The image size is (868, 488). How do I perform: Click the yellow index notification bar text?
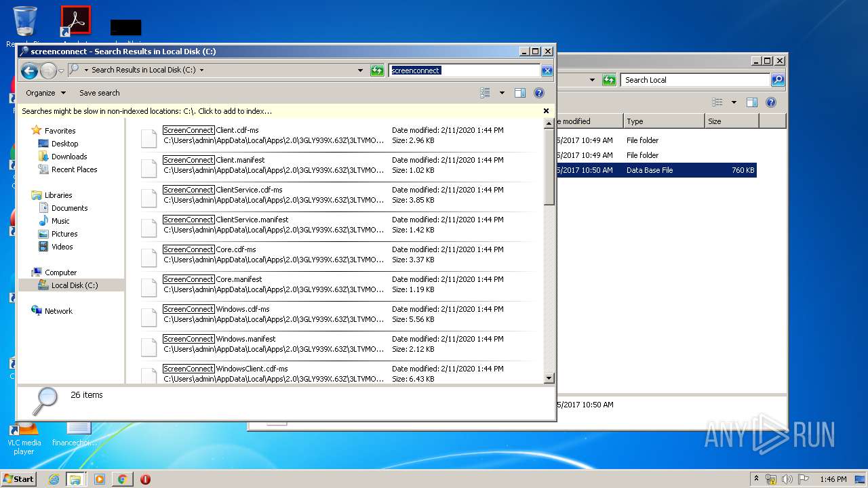click(146, 111)
